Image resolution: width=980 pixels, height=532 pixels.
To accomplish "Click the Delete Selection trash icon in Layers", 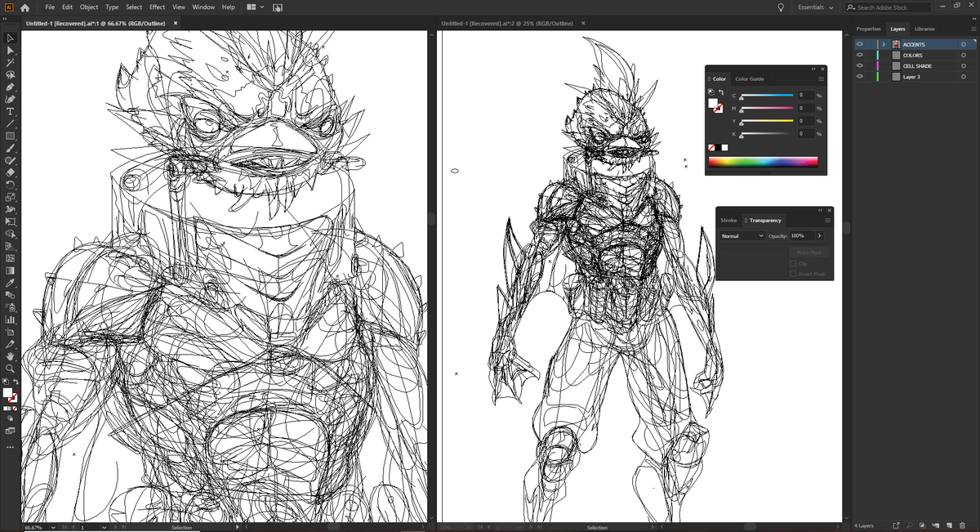I will coord(962,525).
